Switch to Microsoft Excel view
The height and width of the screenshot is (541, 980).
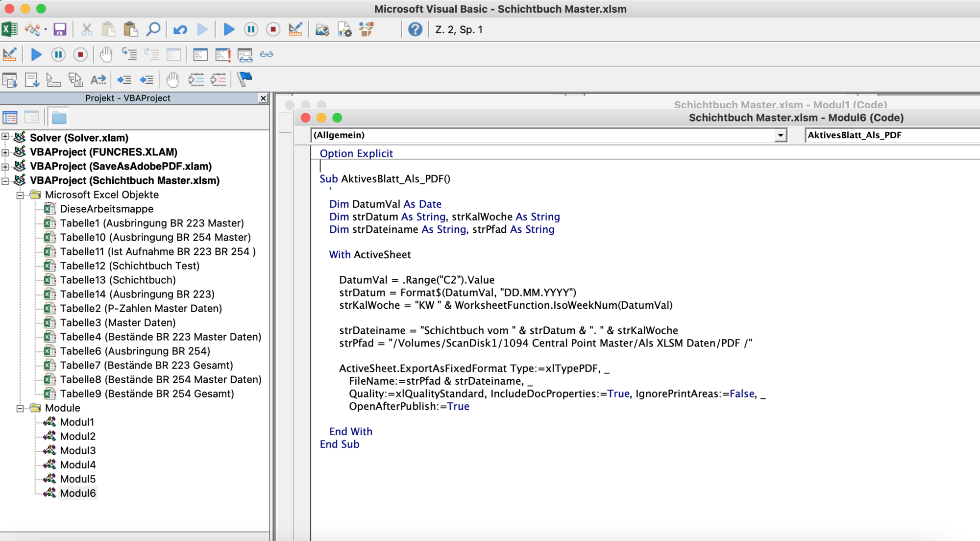click(x=9, y=29)
